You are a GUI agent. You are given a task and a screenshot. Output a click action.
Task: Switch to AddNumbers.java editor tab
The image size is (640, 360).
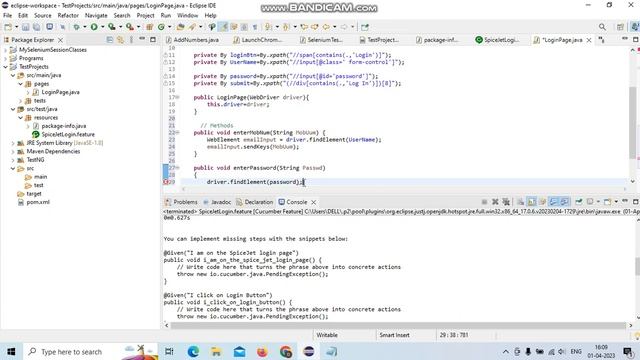(x=192, y=40)
